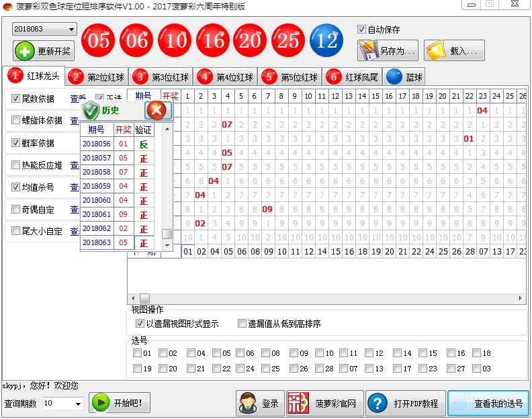This screenshot has width=532, height=419.
Task: Enable the 螺旋体依据 checkbox
Action: (x=16, y=121)
